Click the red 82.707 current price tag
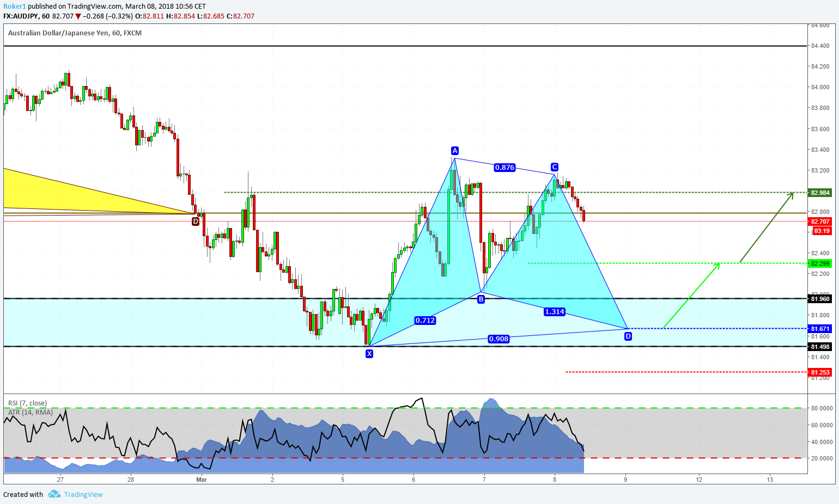839x504 pixels. tap(820, 222)
